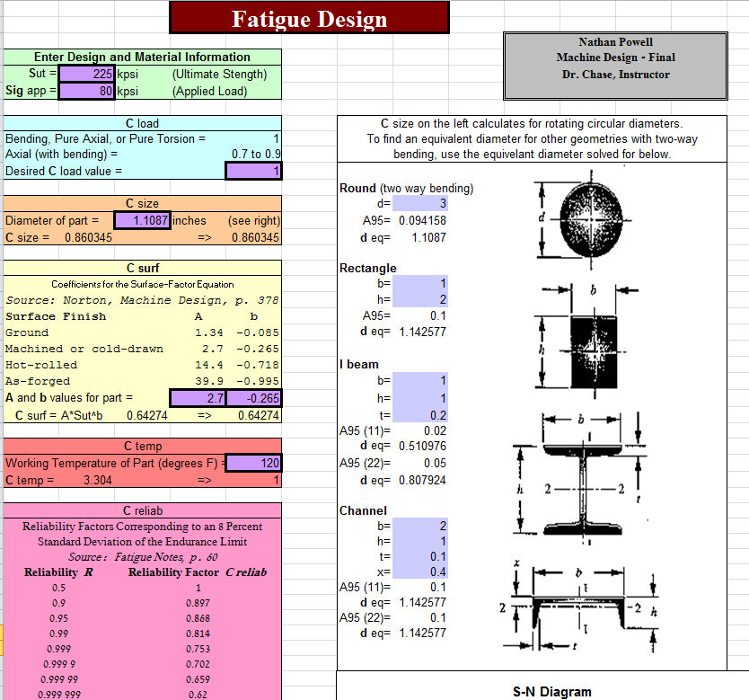
Task: Select the I beam t= input cell
Action: [420, 414]
